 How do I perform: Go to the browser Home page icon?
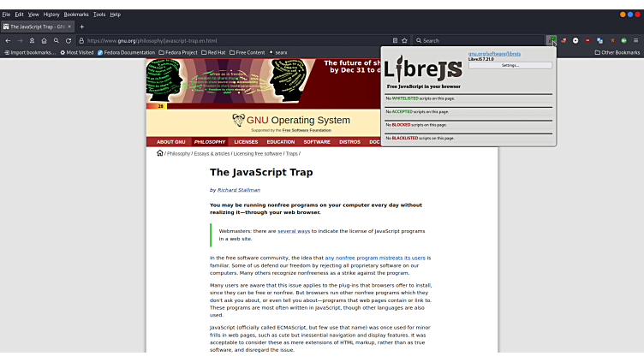[x=44, y=40]
